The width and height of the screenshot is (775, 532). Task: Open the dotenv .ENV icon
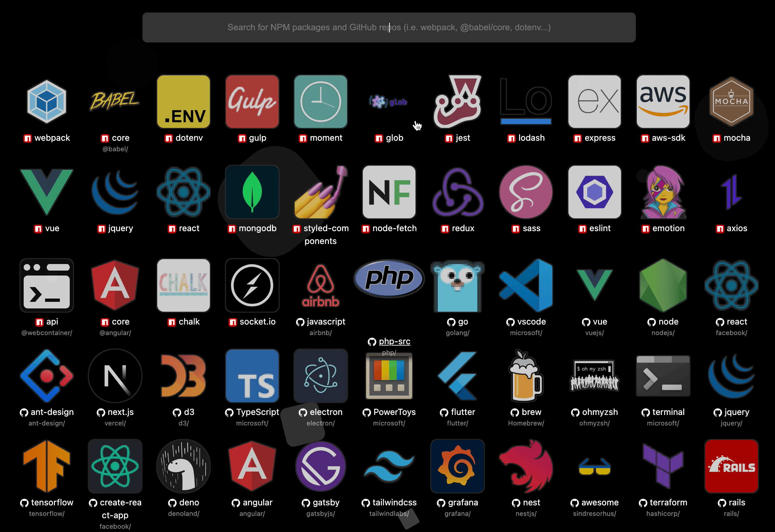(x=184, y=102)
